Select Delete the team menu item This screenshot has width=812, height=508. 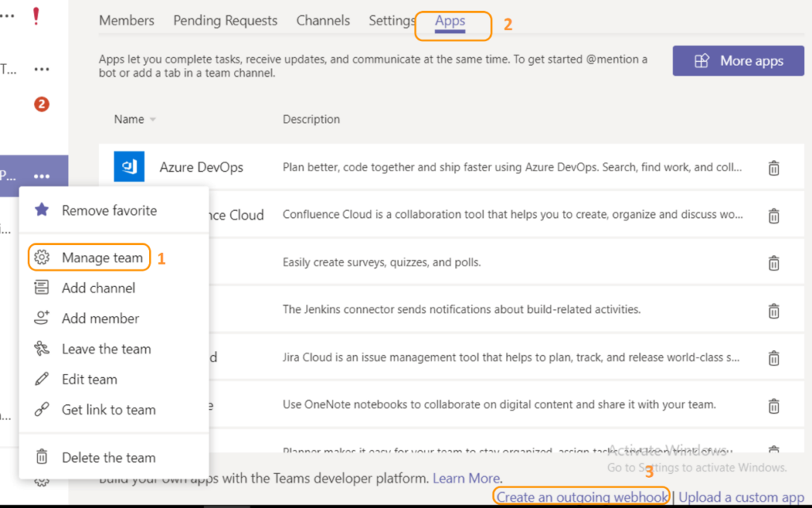pos(109,457)
